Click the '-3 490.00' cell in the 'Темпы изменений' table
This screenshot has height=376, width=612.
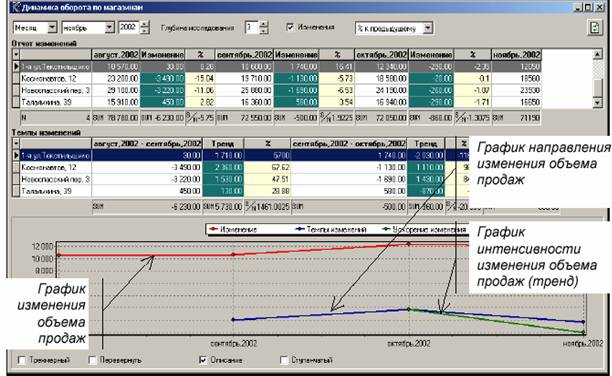pyautogui.click(x=147, y=167)
